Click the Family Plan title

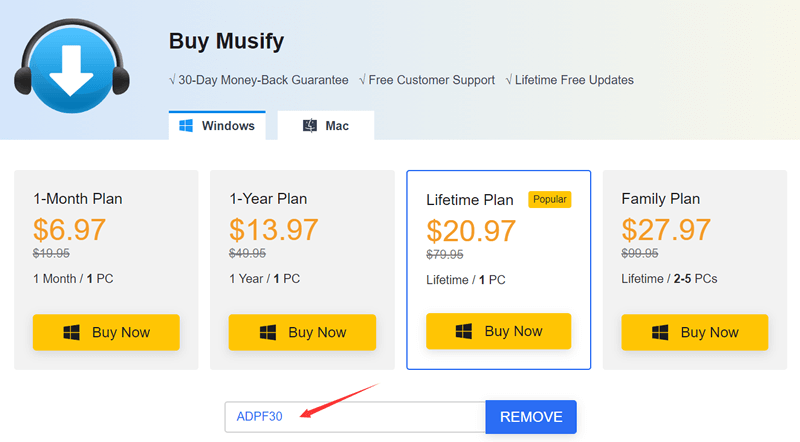click(x=660, y=199)
